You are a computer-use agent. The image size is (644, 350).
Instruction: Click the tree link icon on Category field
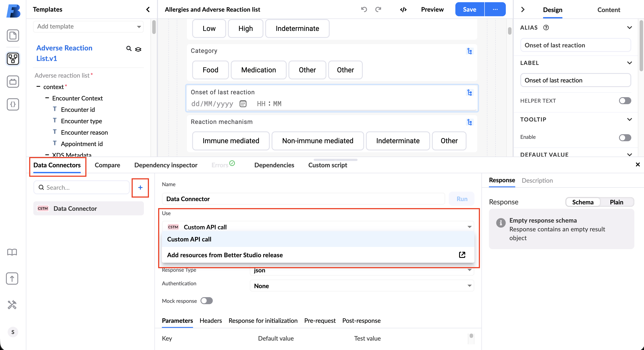pos(469,51)
